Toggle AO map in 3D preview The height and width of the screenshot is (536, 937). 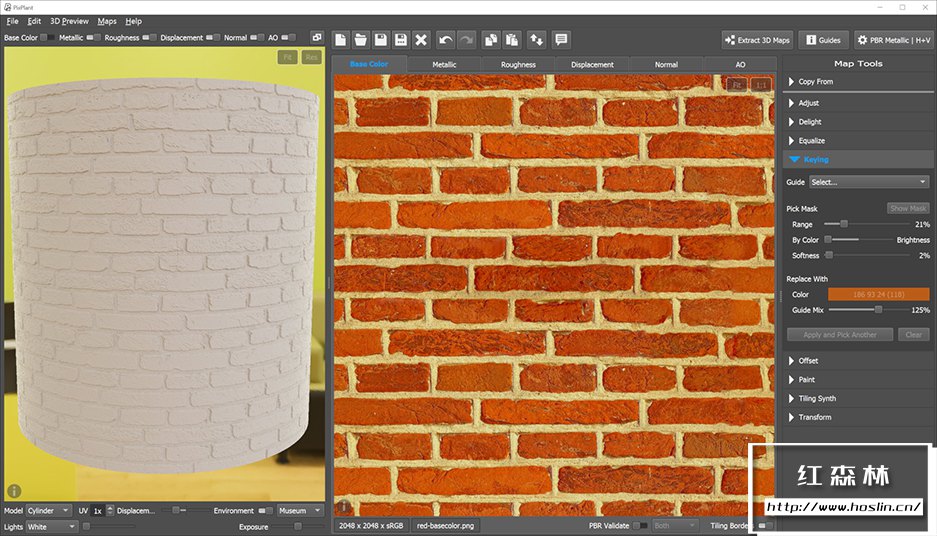pos(288,38)
